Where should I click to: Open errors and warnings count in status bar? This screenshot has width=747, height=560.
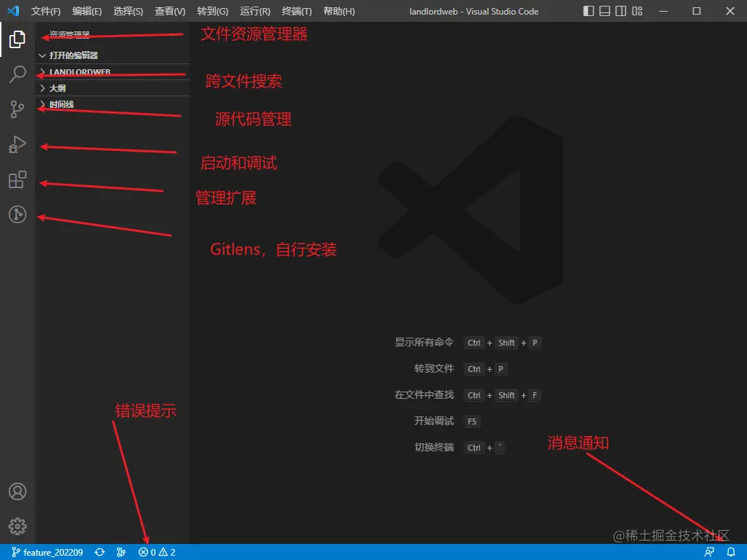(158, 553)
